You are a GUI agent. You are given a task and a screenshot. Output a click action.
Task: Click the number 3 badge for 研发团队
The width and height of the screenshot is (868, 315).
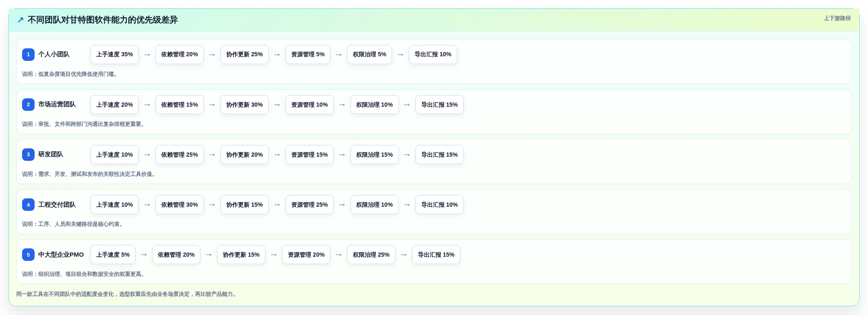[28, 155]
